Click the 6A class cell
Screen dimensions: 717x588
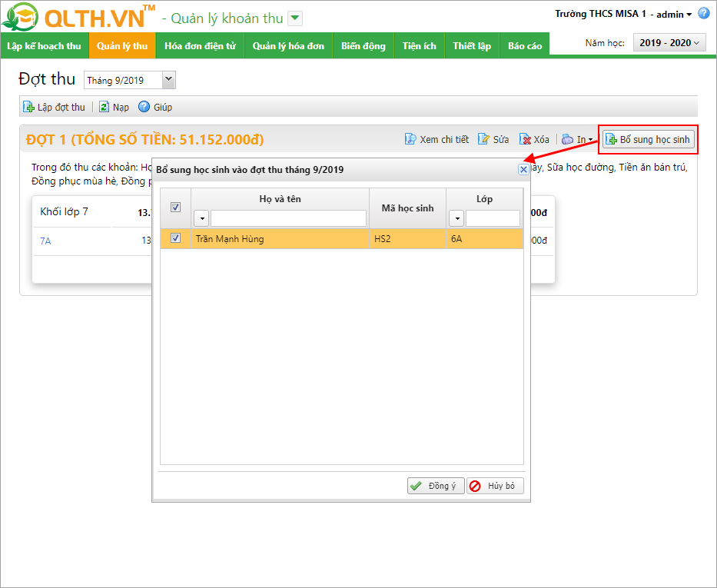point(485,239)
